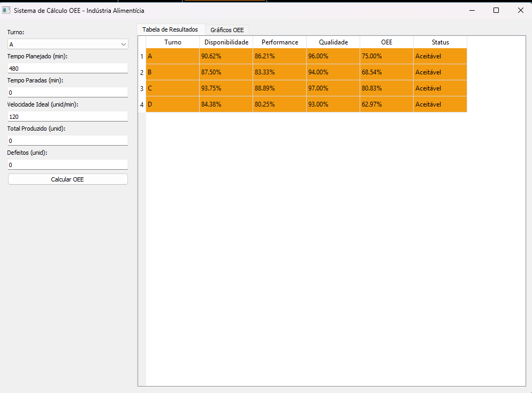Minimize the Sistema de Cálculo OEE window
Screen dimensions: 532x393
click(x=472, y=11)
